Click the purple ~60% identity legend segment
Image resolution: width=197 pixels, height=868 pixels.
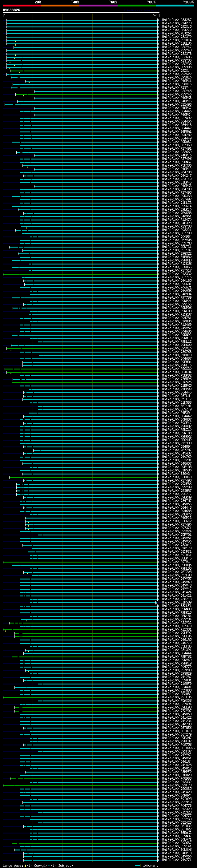click(x=99, y=6)
